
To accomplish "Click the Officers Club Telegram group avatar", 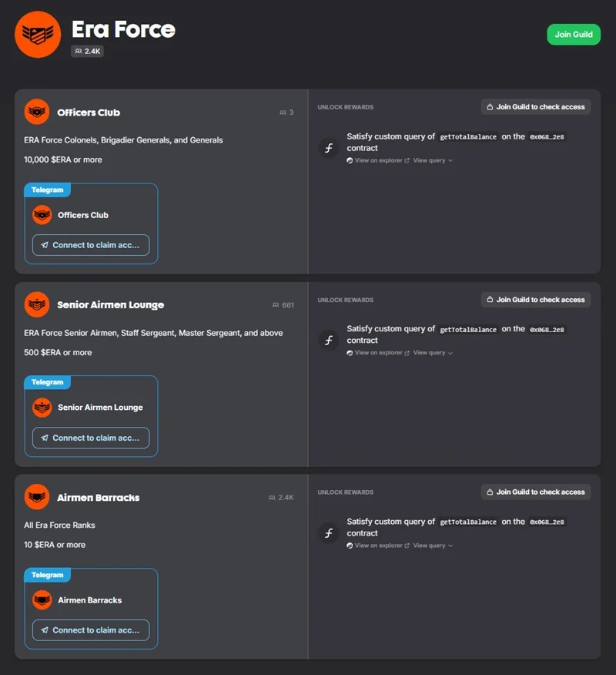I will tap(42, 215).
